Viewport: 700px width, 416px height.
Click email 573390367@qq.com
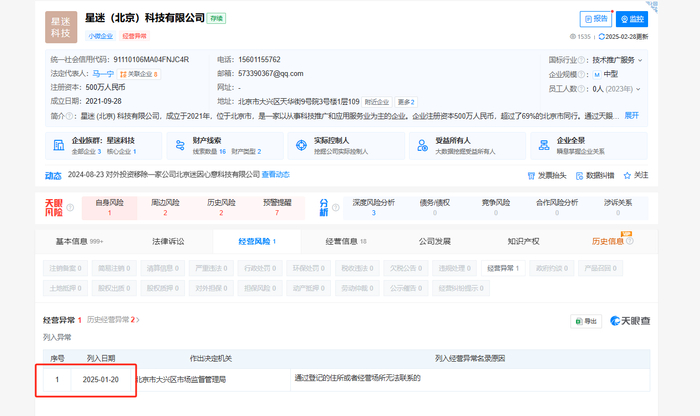pyautogui.click(x=271, y=74)
